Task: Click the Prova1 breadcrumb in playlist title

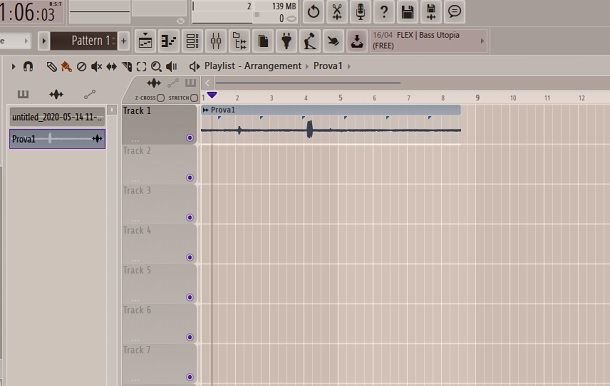Action: tap(328, 66)
